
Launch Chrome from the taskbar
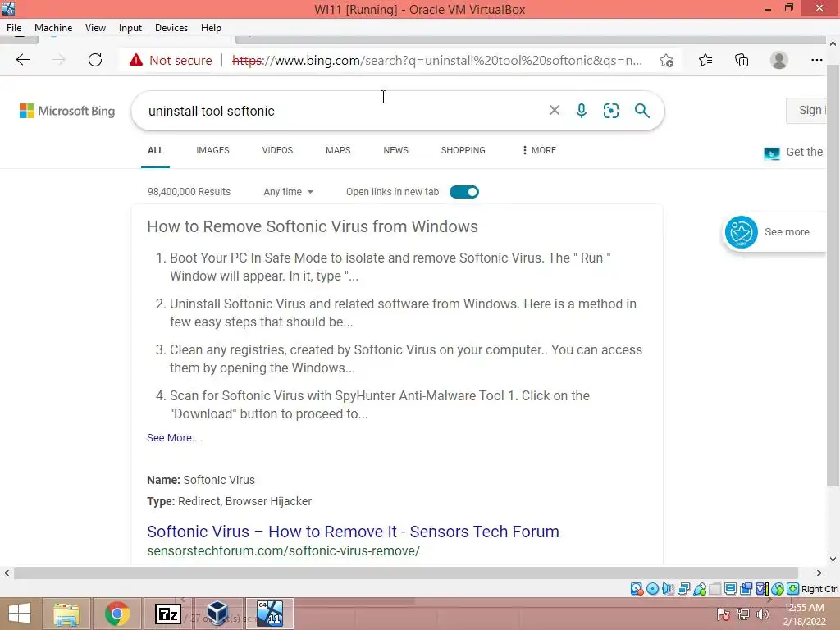point(117,614)
